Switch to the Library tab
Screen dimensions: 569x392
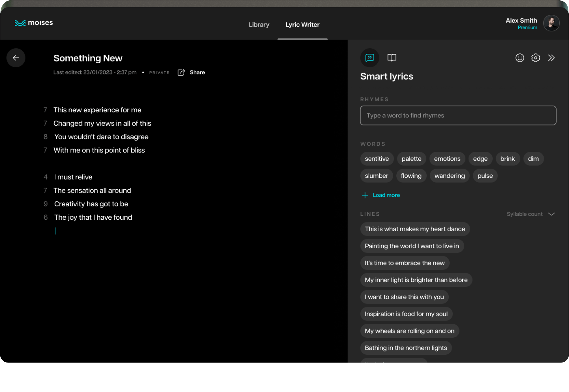pos(259,25)
